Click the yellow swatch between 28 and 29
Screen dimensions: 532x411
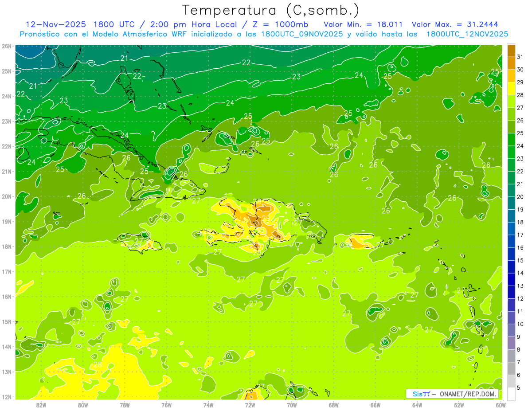click(511, 88)
